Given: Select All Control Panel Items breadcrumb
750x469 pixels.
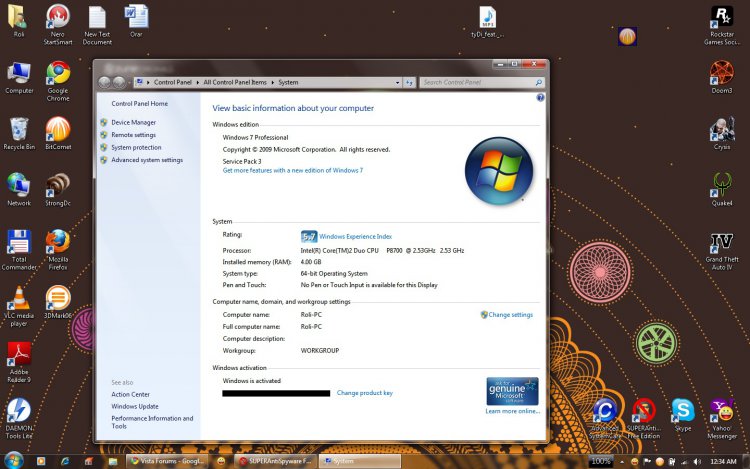Looking at the screenshot, I should (235, 82).
